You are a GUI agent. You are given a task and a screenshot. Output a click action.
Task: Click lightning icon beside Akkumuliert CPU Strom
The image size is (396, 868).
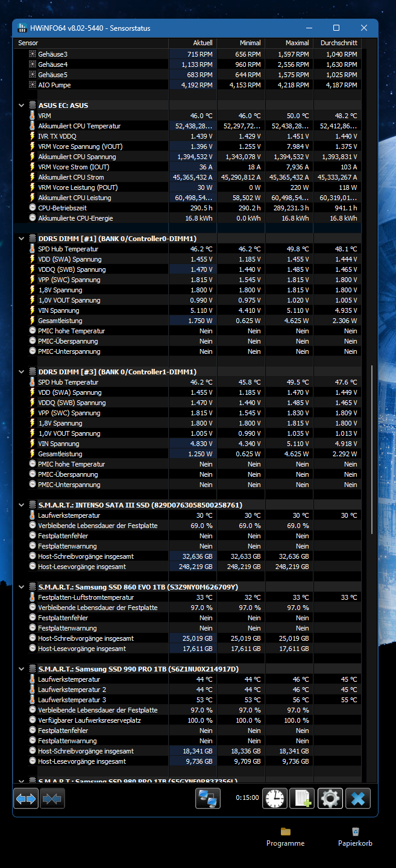coord(33,177)
